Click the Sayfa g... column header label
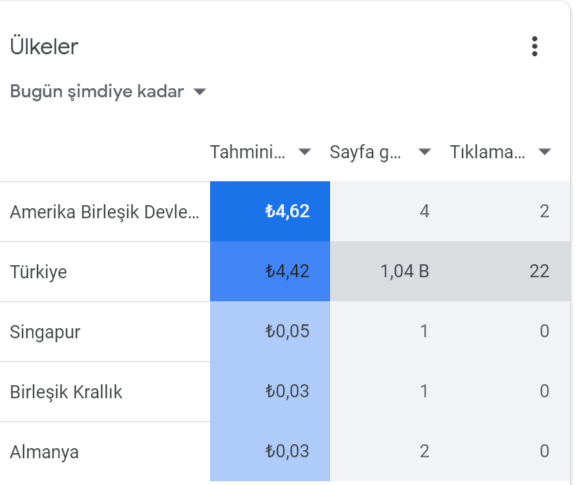The width and height of the screenshot is (577, 485). (365, 152)
